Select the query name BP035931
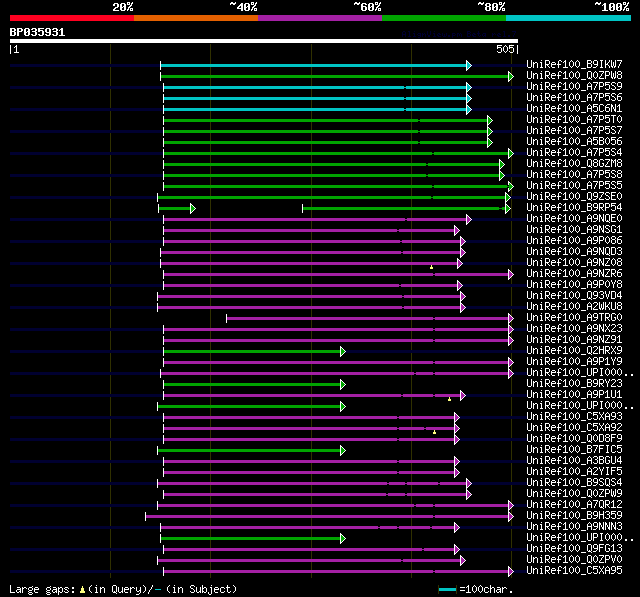 pyautogui.click(x=38, y=32)
